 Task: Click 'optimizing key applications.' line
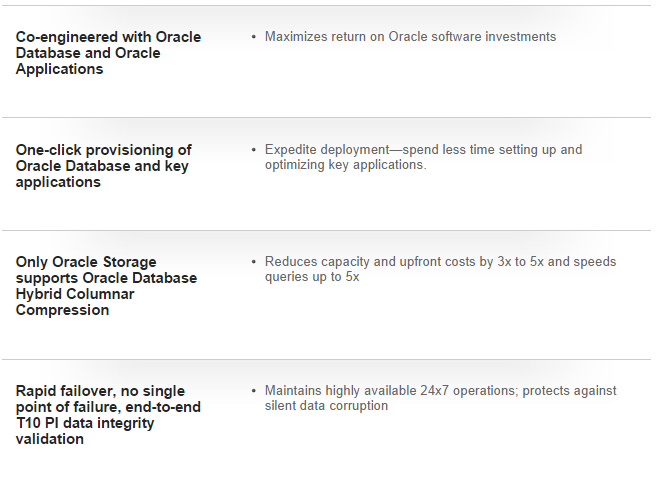coord(345,165)
